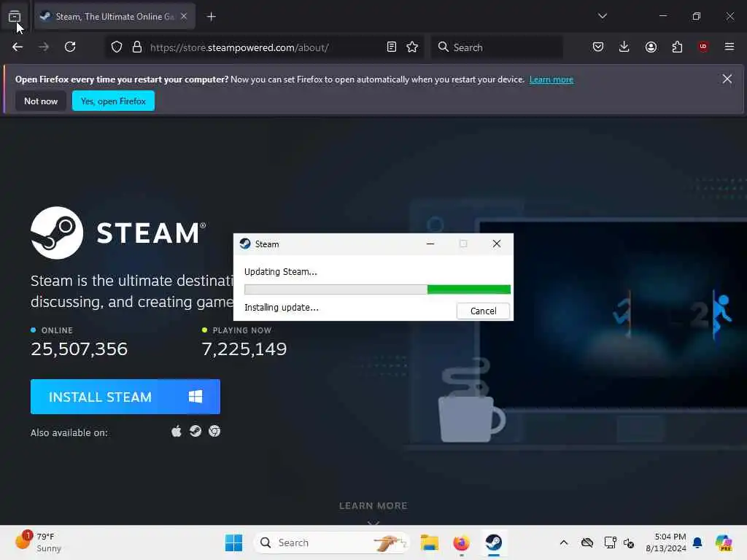This screenshot has width=747, height=560.
Task: Switch to Steam in the taskbar
Action: point(494,542)
